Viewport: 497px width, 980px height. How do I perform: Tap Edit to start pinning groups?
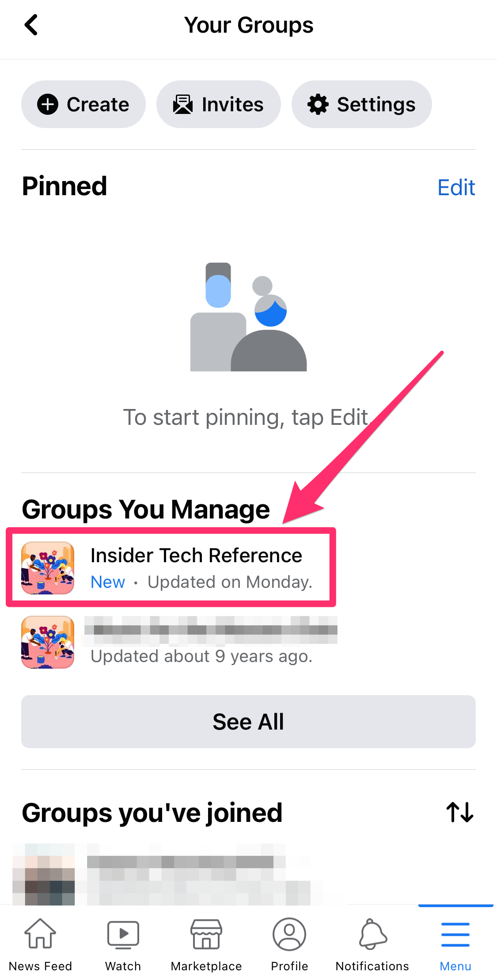coord(456,187)
